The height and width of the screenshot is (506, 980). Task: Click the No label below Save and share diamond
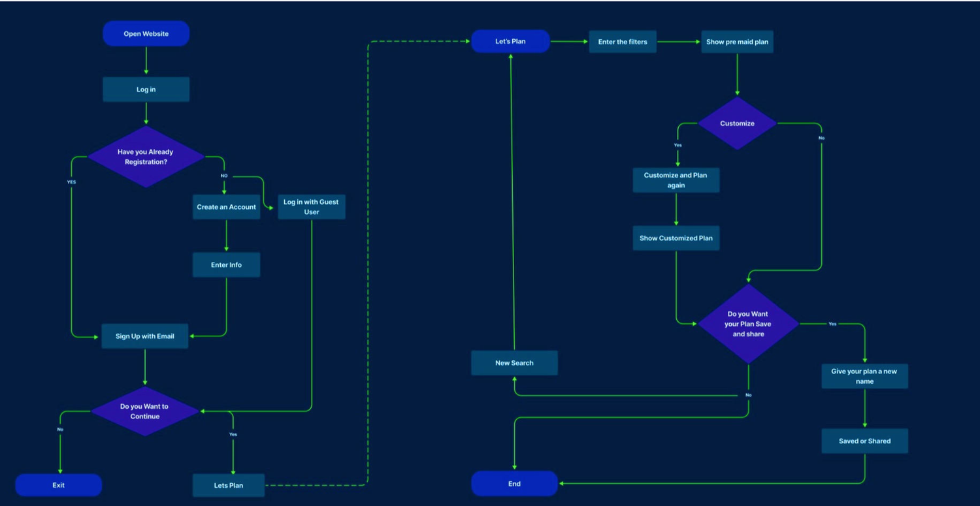point(749,395)
